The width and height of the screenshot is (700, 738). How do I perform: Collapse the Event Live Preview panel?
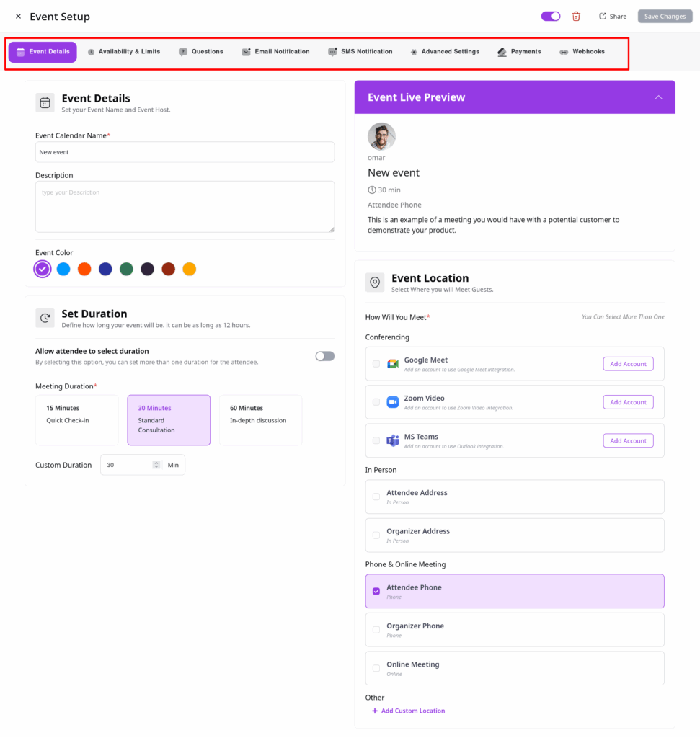pyautogui.click(x=658, y=97)
